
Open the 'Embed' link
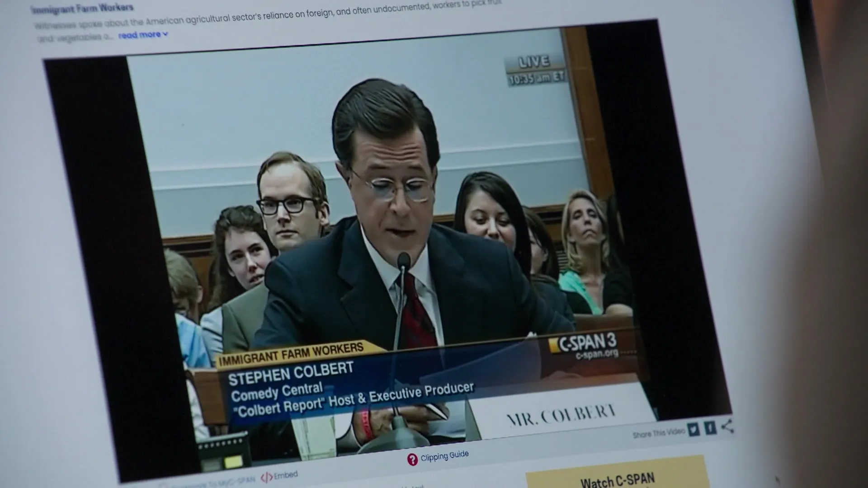[286, 475]
